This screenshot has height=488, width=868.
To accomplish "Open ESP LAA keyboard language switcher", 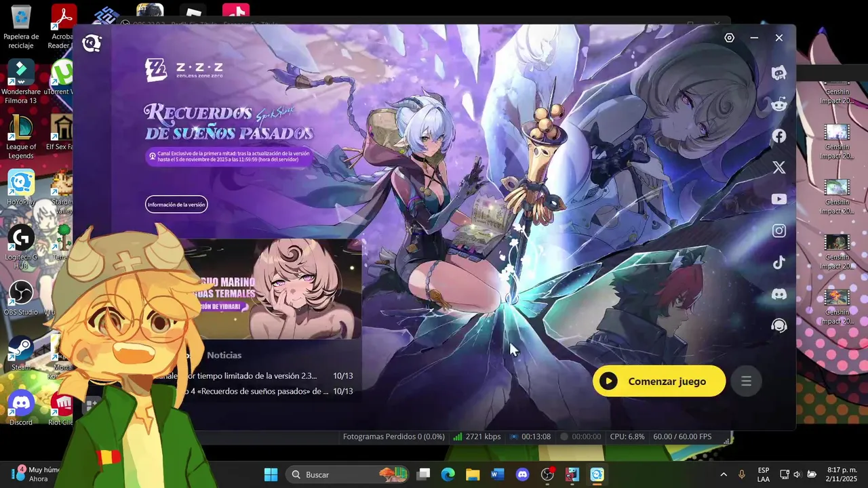I will click(764, 474).
